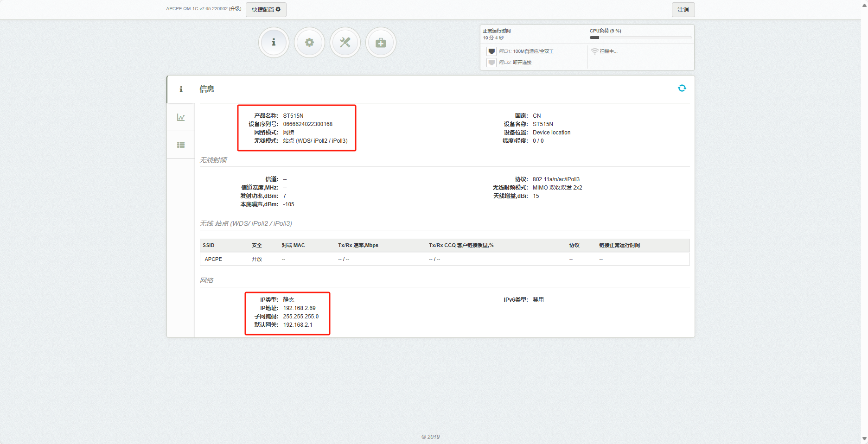Click the WiFi scanning status icon
The height and width of the screenshot is (444, 868).
(594, 51)
